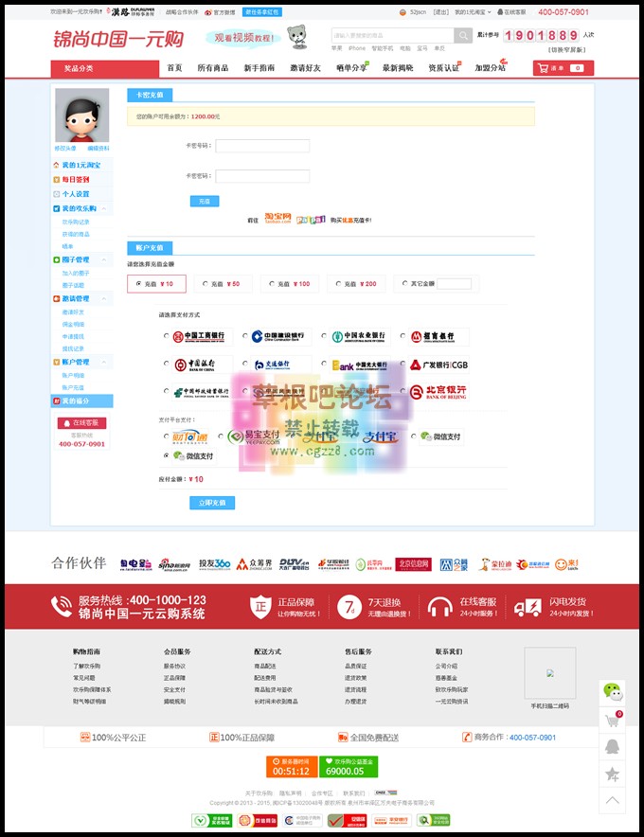Click the Taobao logo under card recharge
This screenshot has height=837, width=644.
pos(277,218)
